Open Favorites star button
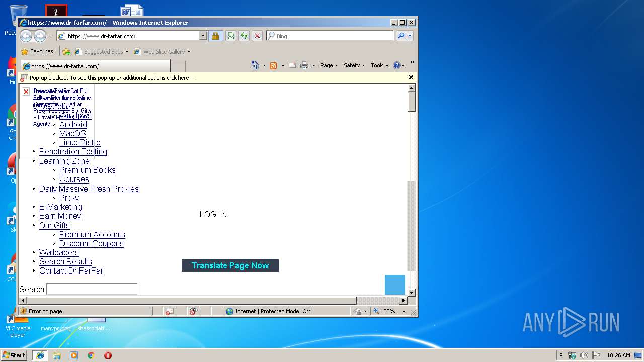Screen dimensions: 644x362 coord(37,51)
